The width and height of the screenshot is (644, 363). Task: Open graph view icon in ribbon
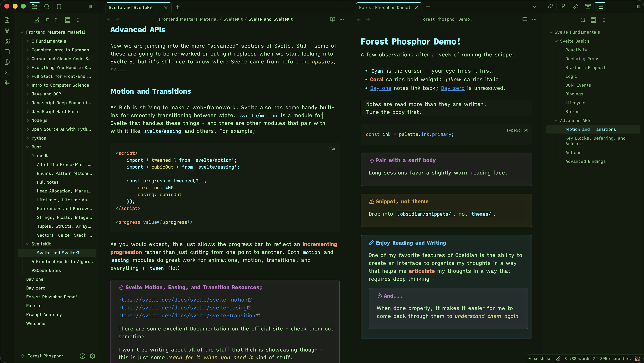click(7, 31)
